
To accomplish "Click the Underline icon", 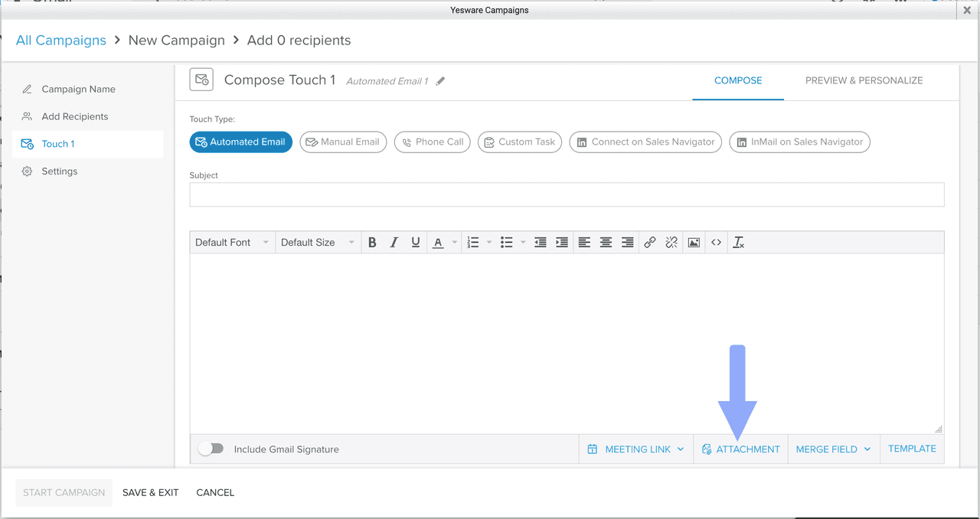I will pos(416,243).
